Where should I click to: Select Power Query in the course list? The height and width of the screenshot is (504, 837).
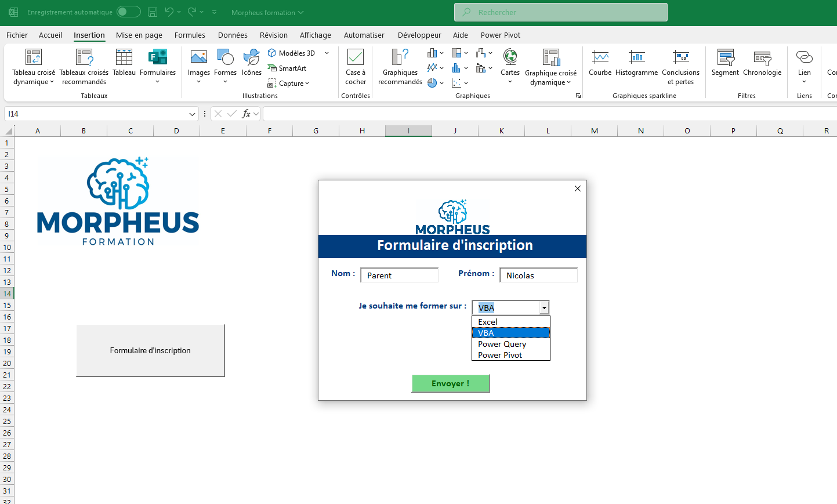(502, 344)
